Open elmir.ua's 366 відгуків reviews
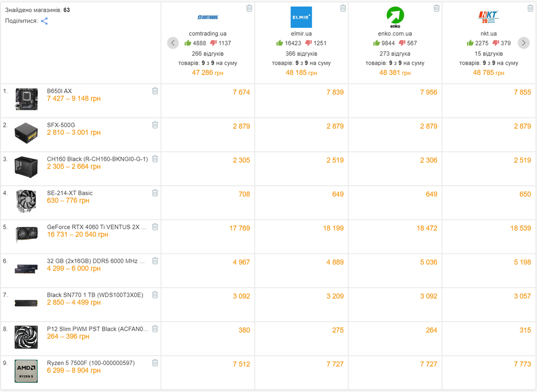 (x=301, y=53)
